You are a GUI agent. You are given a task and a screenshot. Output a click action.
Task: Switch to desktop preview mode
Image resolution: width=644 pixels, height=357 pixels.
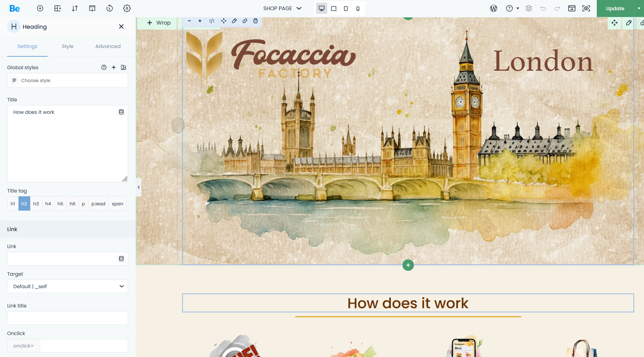coord(322,8)
